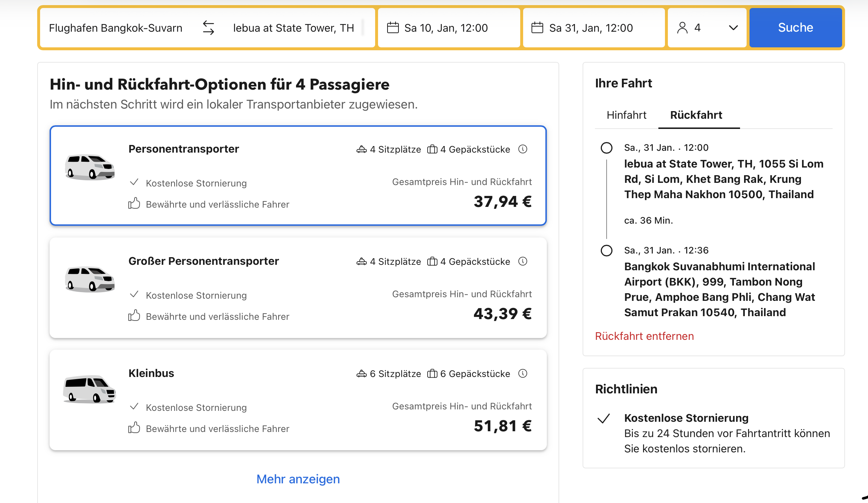Click the Flughafen Bangkok-Suvarn pickup field
Viewport: 868px width, 503px height.
(x=116, y=28)
